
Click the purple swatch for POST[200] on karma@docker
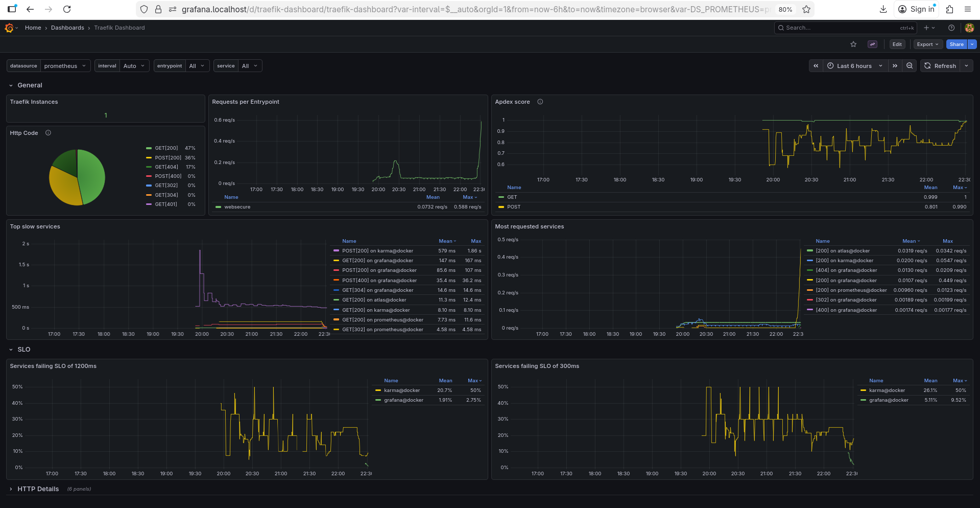[336, 251]
